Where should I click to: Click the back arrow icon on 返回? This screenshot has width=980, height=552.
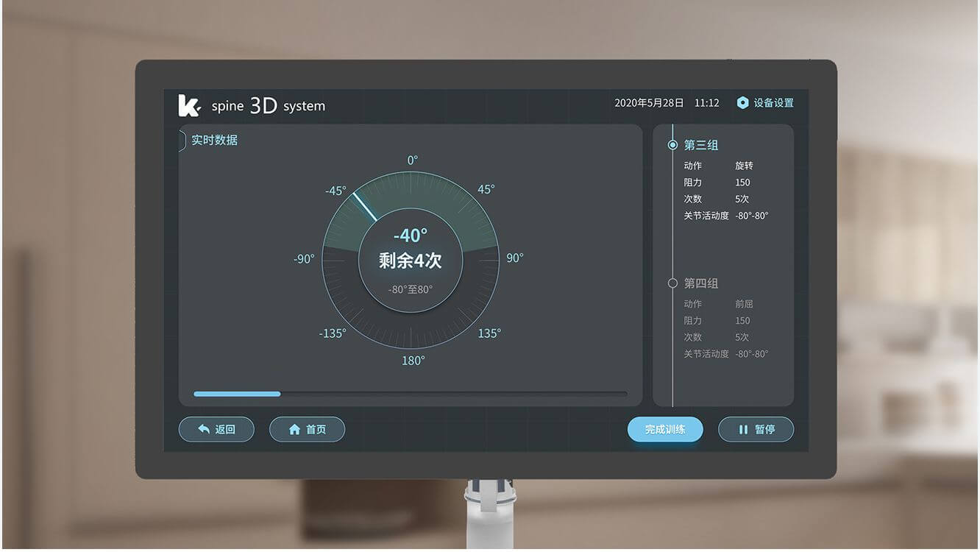204,429
